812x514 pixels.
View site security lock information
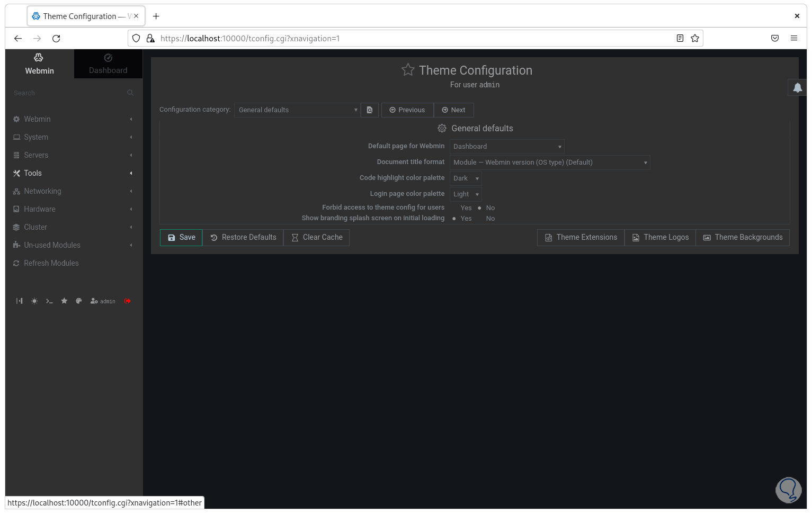[150, 38]
